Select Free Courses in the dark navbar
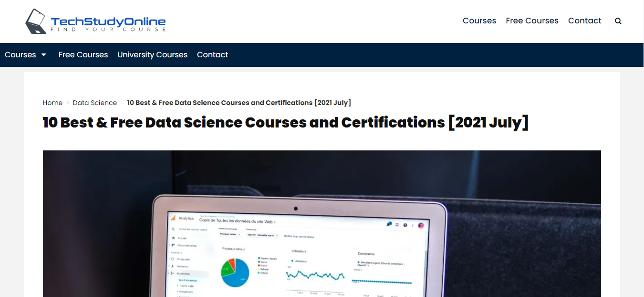The height and width of the screenshot is (297, 644). pos(83,54)
